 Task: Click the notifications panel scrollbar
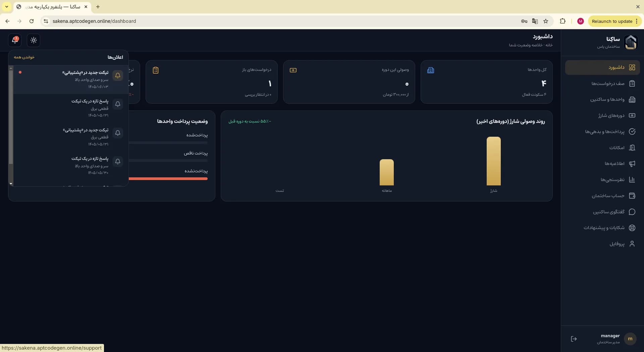[11, 117]
